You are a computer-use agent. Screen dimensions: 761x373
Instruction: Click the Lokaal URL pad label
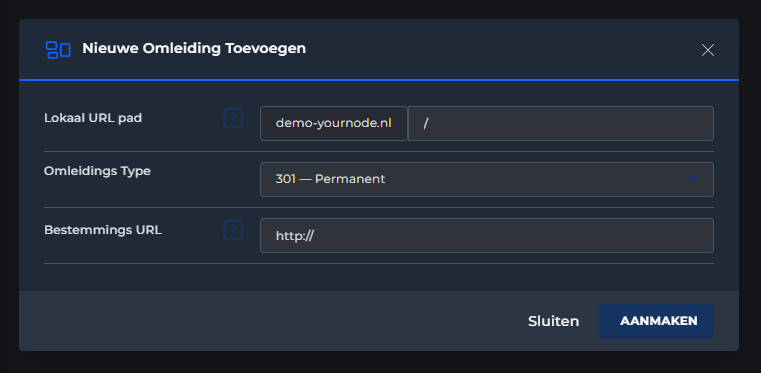(93, 118)
